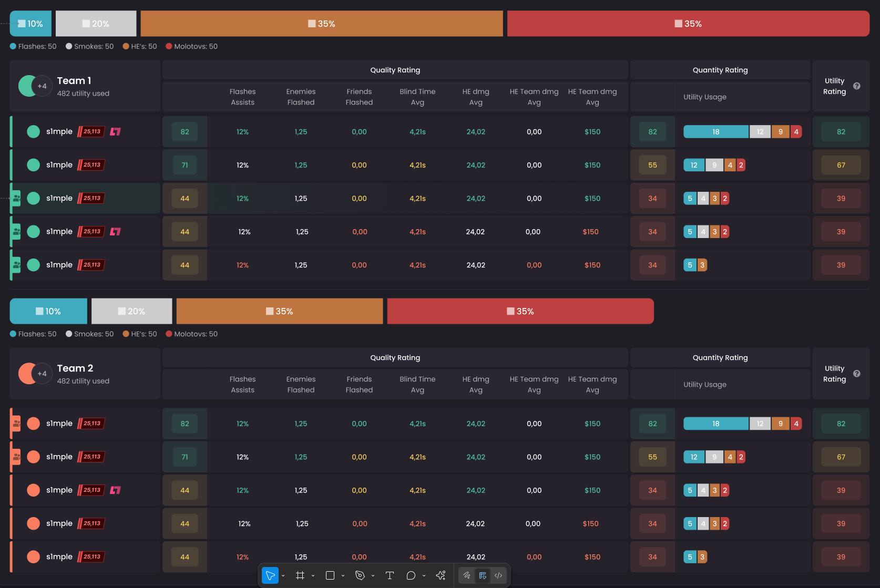Click the Team 2 +4 avatar badge

click(x=42, y=374)
